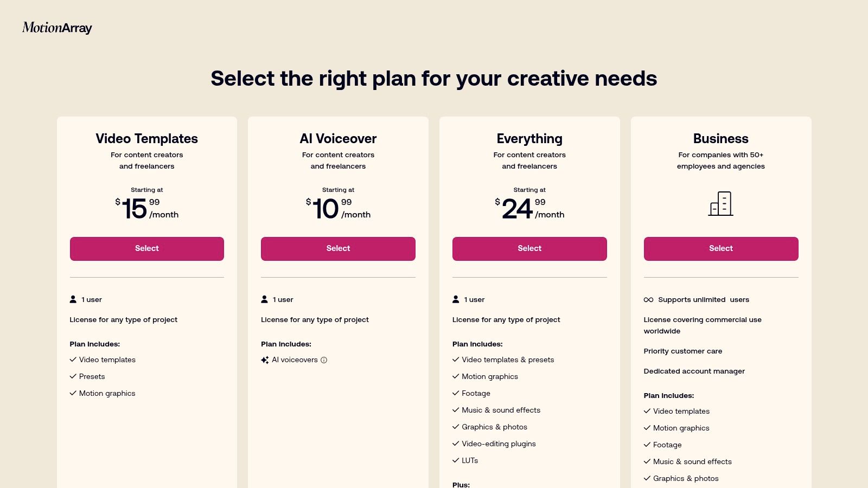The height and width of the screenshot is (488, 868).
Task: Click the Video Templates plan user icon
Action: pyautogui.click(x=73, y=299)
